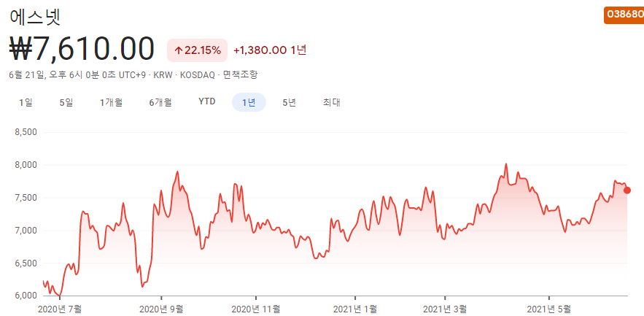This screenshot has width=644, height=316.
Task: Click the 2021년 1월 axis label
Action: pos(355,308)
